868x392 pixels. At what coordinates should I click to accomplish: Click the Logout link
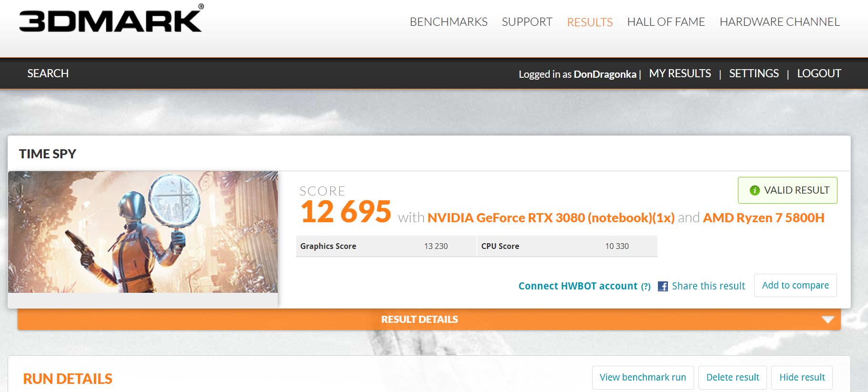click(819, 73)
